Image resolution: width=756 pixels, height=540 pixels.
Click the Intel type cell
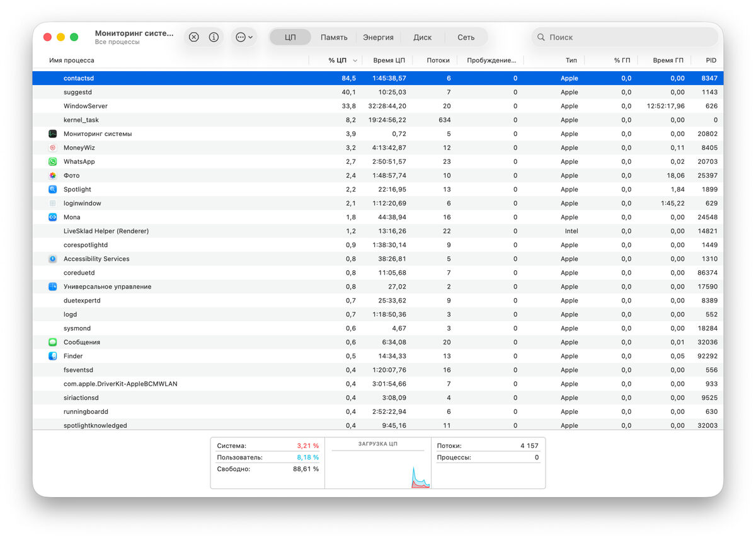(x=571, y=231)
